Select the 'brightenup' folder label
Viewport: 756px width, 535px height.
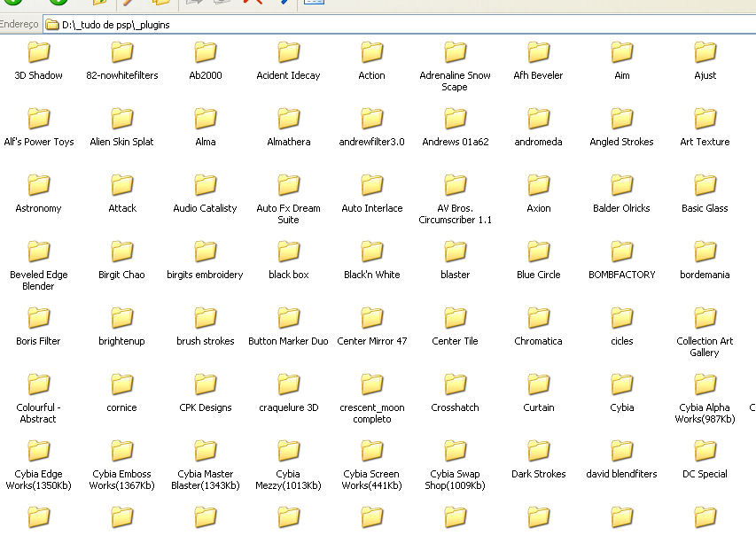click(x=122, y=341)
